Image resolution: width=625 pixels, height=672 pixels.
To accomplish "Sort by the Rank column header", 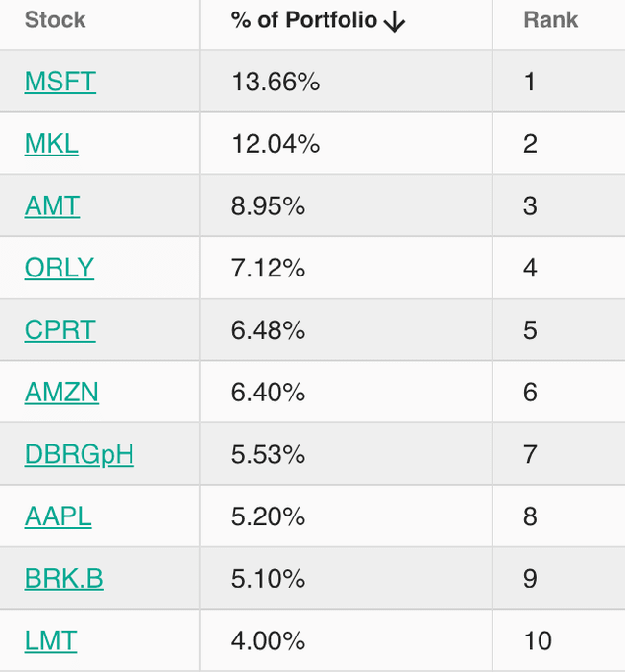I will 551,20.
